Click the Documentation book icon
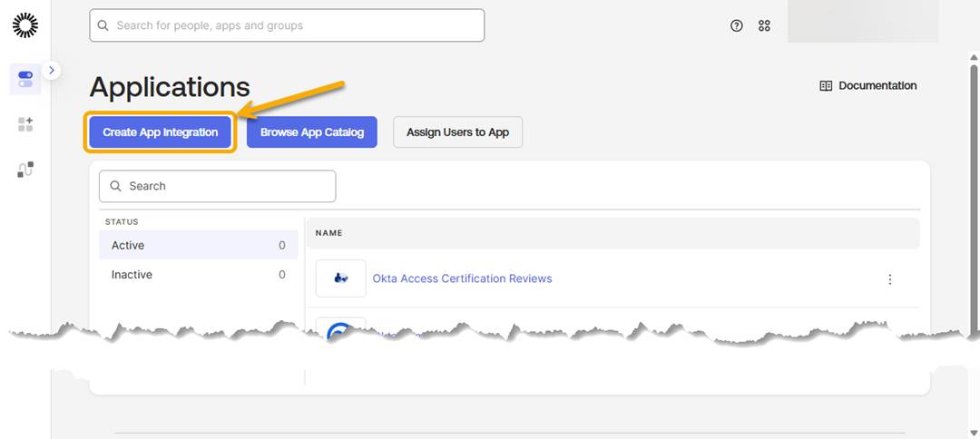Viewport: 980px width, 439px height. [826, 85]
